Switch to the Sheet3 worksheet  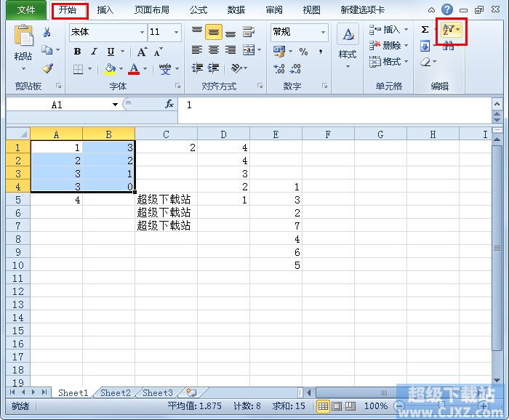[x=158, y=393]
